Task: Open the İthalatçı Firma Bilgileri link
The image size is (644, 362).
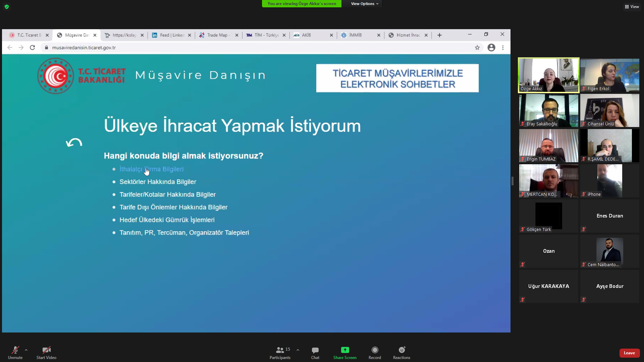Action: 151,169
